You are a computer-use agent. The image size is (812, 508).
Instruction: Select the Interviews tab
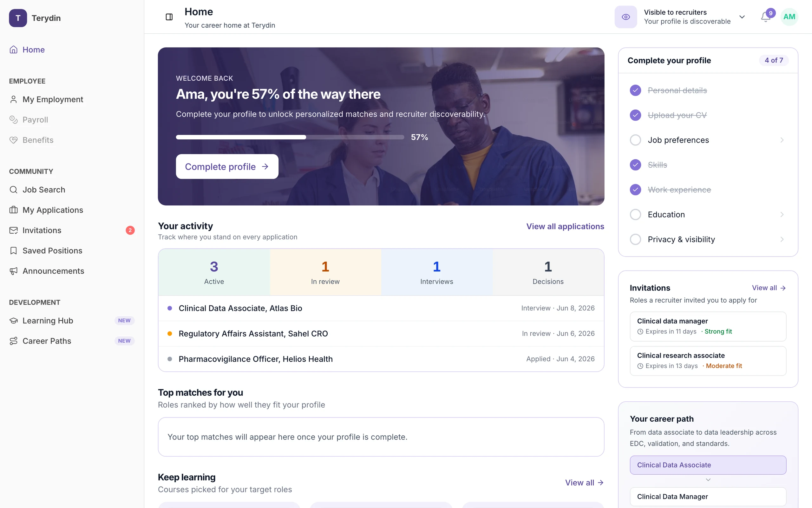point(436,272)
